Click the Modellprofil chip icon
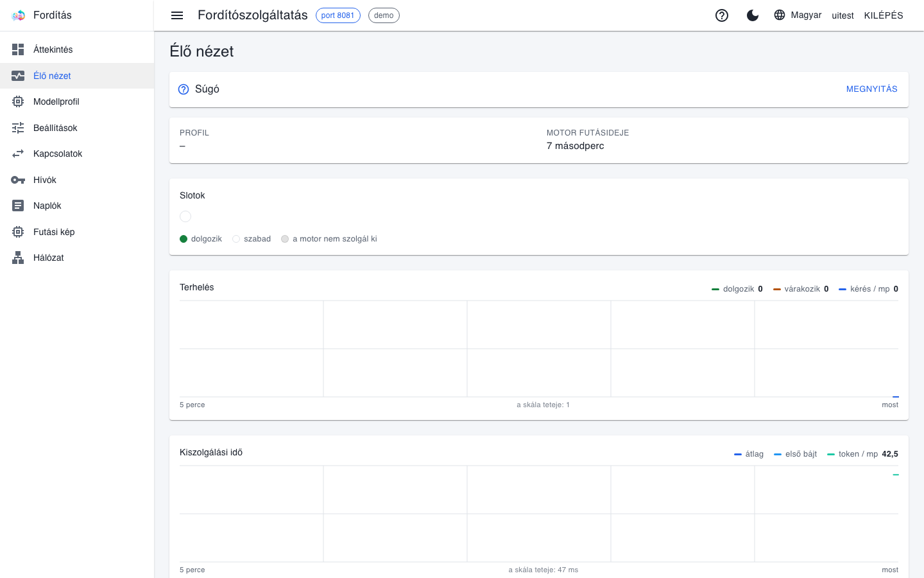The width and height of the screenshot is (924, 578). point(18,101)
